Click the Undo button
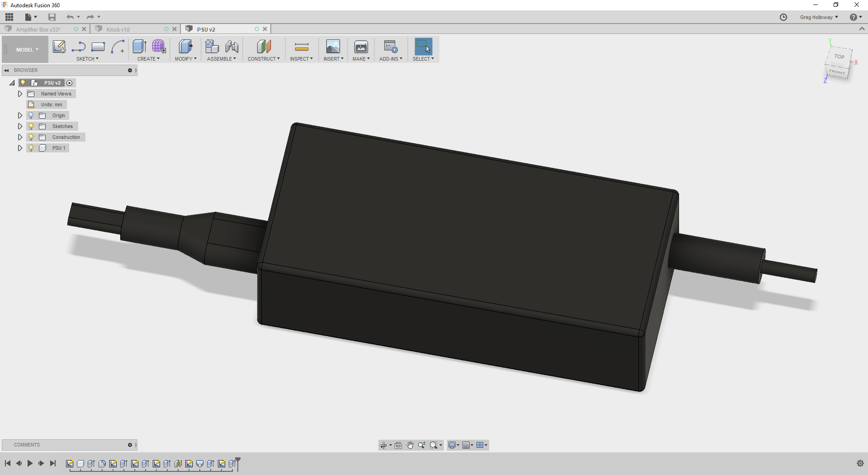 click(70, 17)
